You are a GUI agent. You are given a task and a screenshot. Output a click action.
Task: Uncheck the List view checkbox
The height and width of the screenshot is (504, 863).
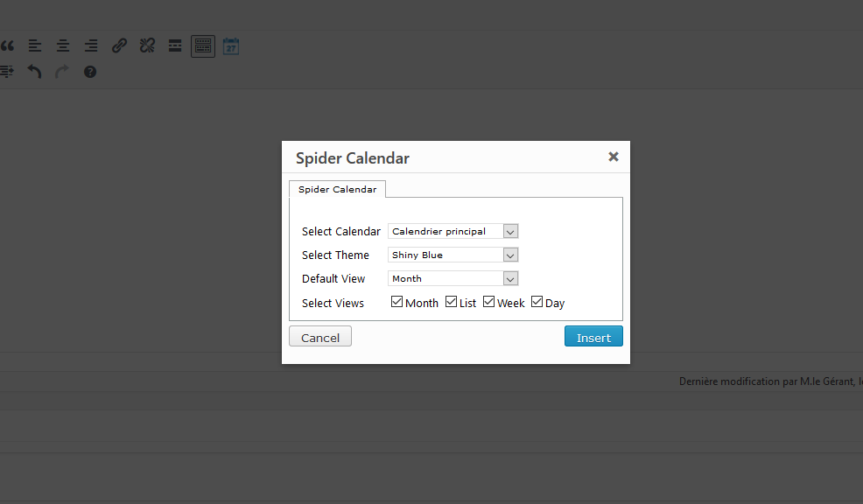452,302
